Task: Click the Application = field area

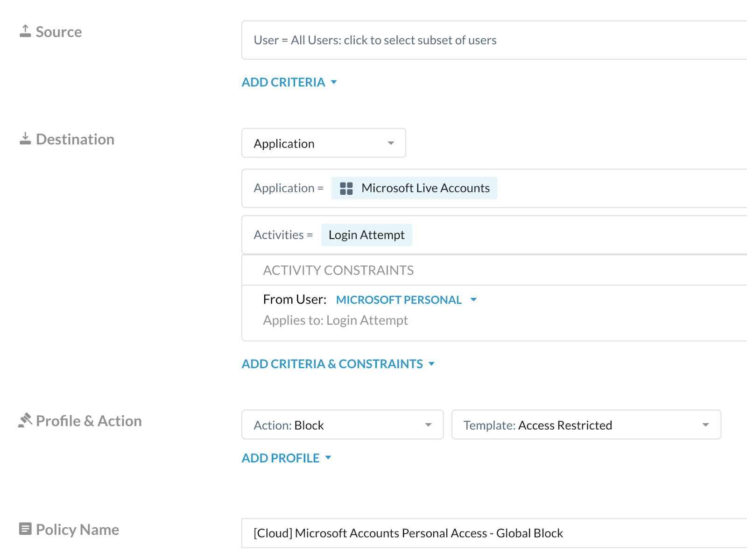Action: pos(494,188)
